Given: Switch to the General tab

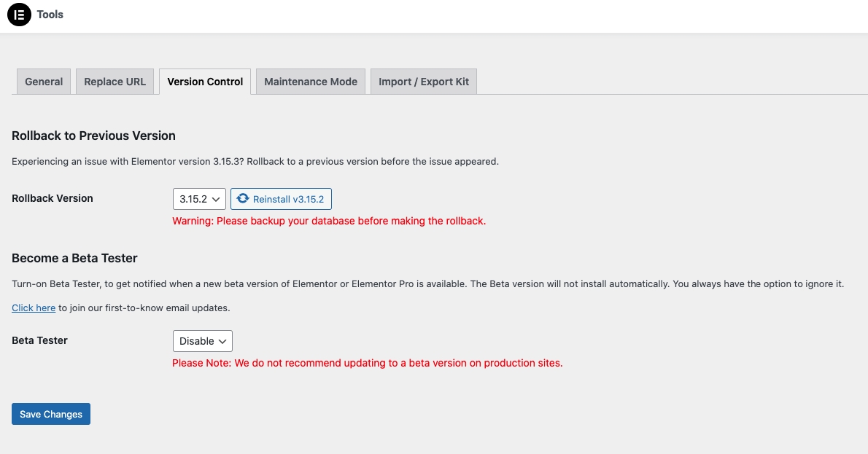Looking at the screenshot, I should pos(44,82).
